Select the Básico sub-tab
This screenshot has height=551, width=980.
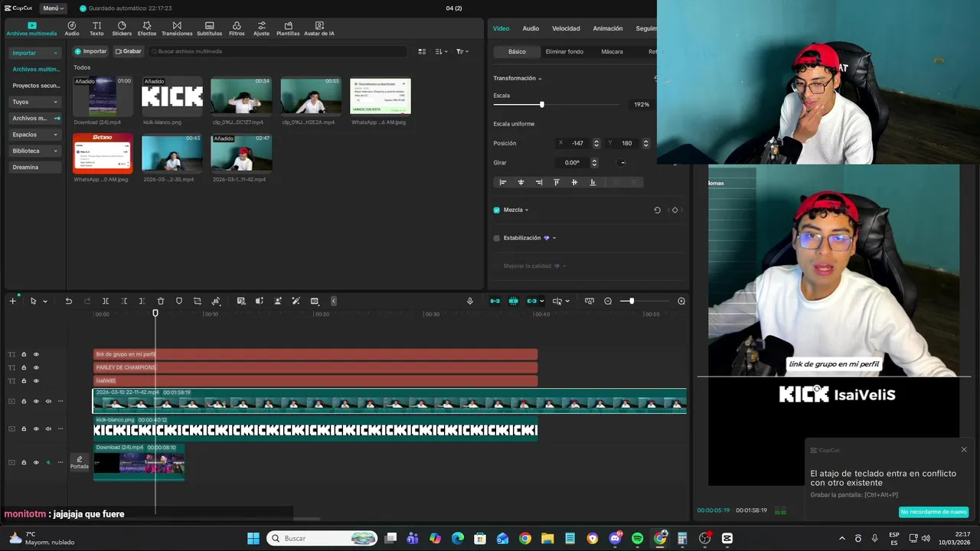517,51
